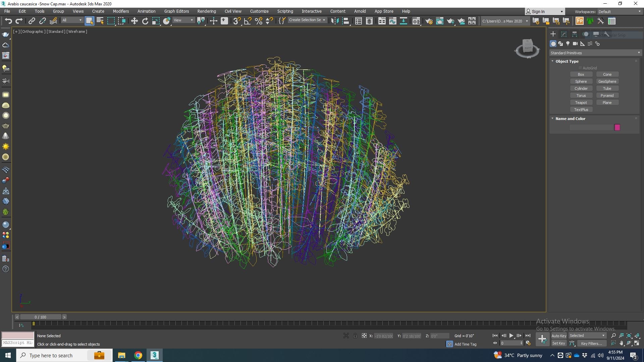This screenshot has width=644, height=362.
Task: Open Google Chrome from taskbar
Action: coord(138,355)
